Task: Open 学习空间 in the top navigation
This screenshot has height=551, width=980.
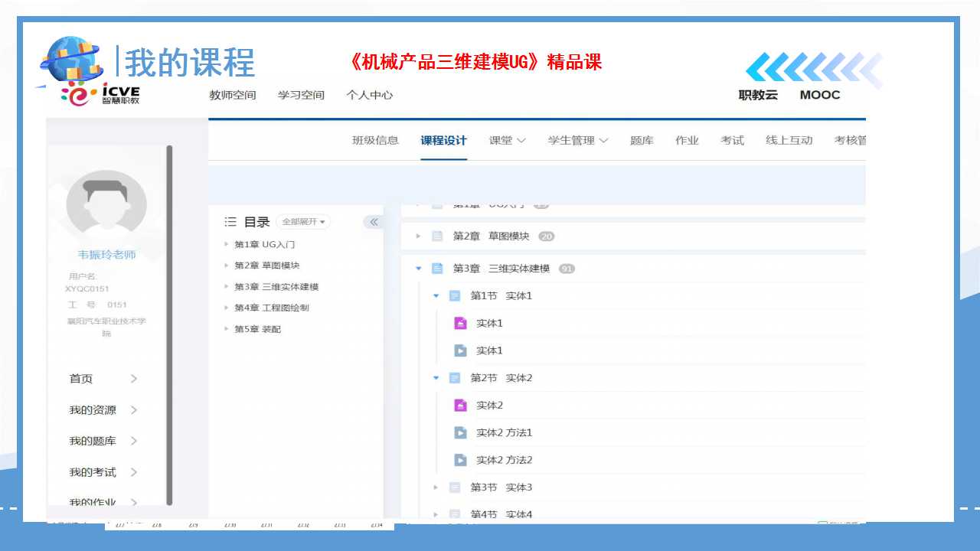Action: [301, 95]
